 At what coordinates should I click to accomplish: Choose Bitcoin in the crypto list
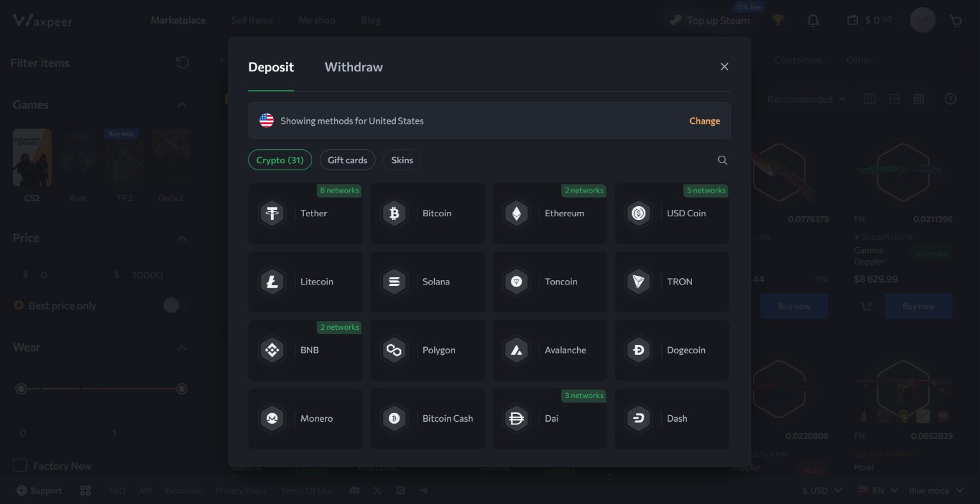point(428,213)
